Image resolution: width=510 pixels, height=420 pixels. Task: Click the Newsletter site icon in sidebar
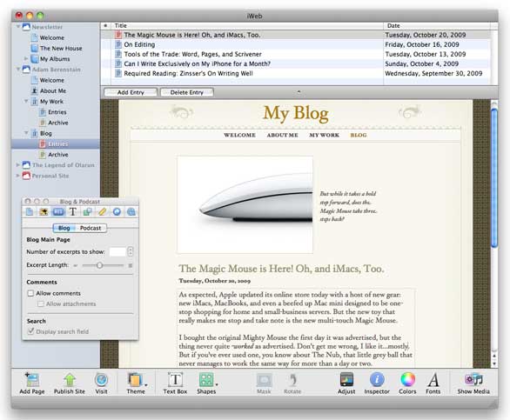[26, 27]
